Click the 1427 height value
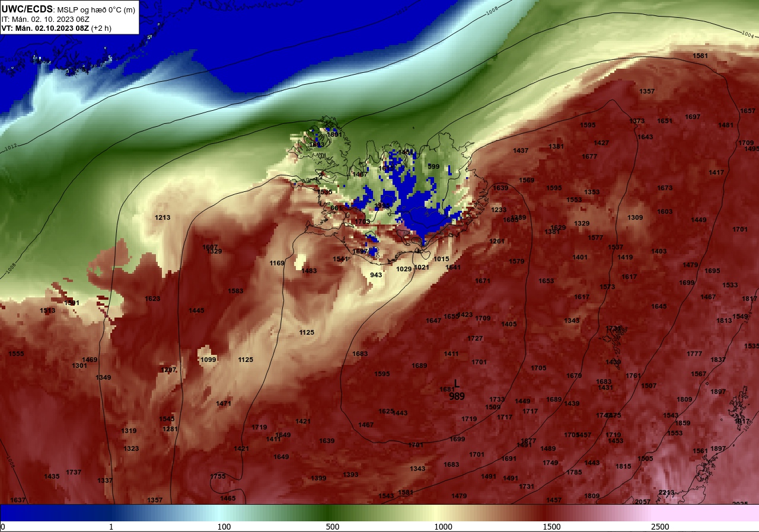The height and width of the screenshot is (532, 759). click(601, 143)
